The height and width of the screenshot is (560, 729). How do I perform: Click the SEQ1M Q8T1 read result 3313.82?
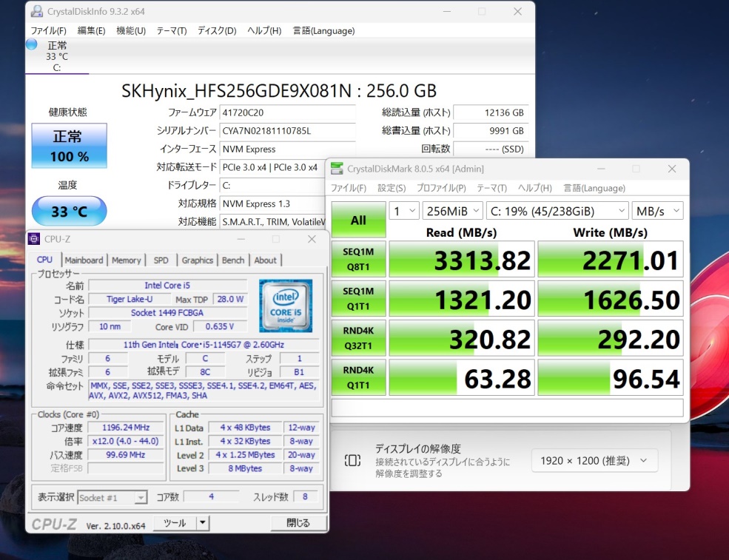(462, 259)
